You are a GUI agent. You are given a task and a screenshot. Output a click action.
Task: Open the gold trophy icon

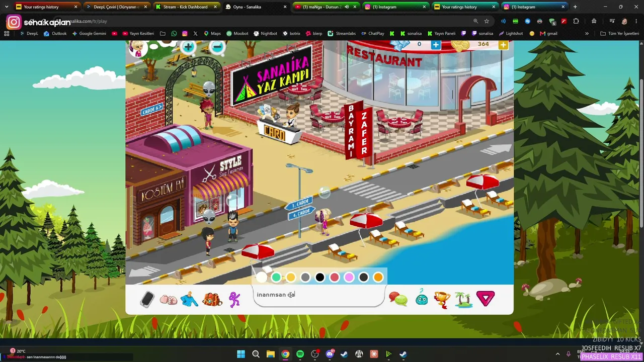click(442, 300)
